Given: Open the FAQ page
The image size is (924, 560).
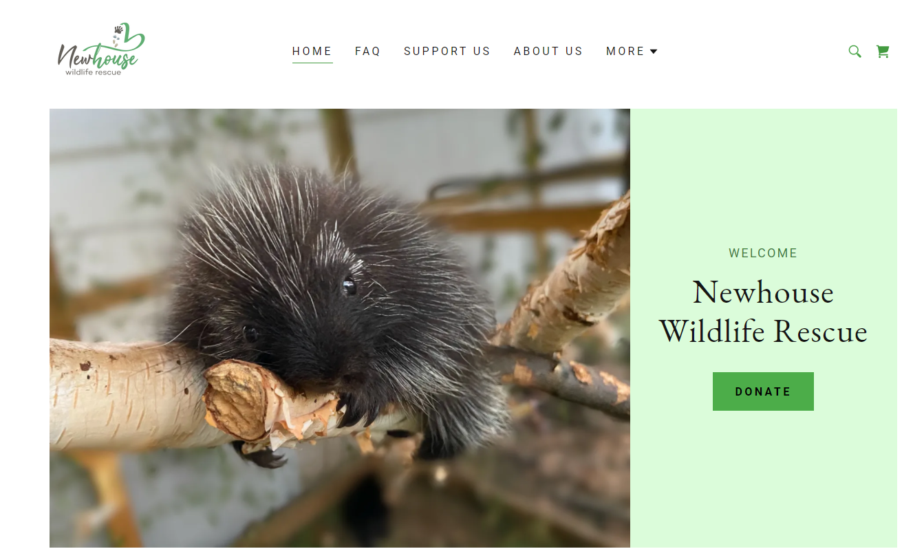Looking at the screenshot, I should tap(368, 51).
